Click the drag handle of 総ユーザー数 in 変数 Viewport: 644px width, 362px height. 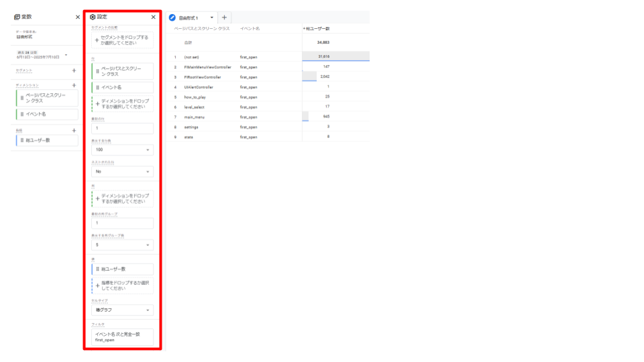21,140
